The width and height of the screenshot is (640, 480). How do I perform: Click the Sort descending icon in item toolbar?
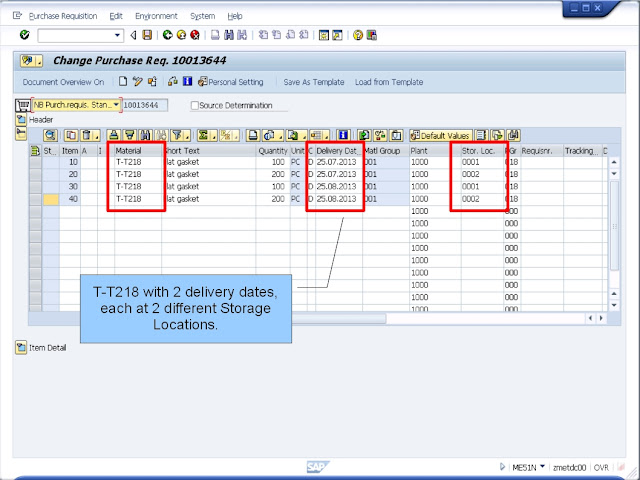(x=130, y=135)
